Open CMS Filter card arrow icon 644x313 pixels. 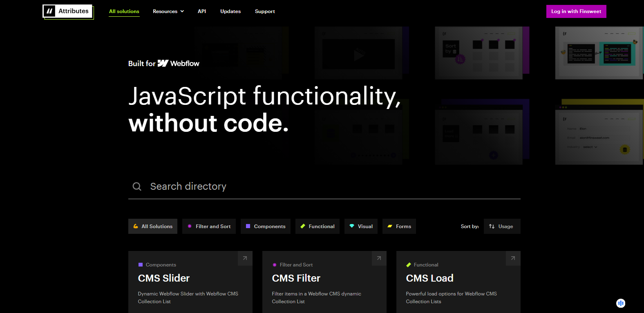[379, 258]
